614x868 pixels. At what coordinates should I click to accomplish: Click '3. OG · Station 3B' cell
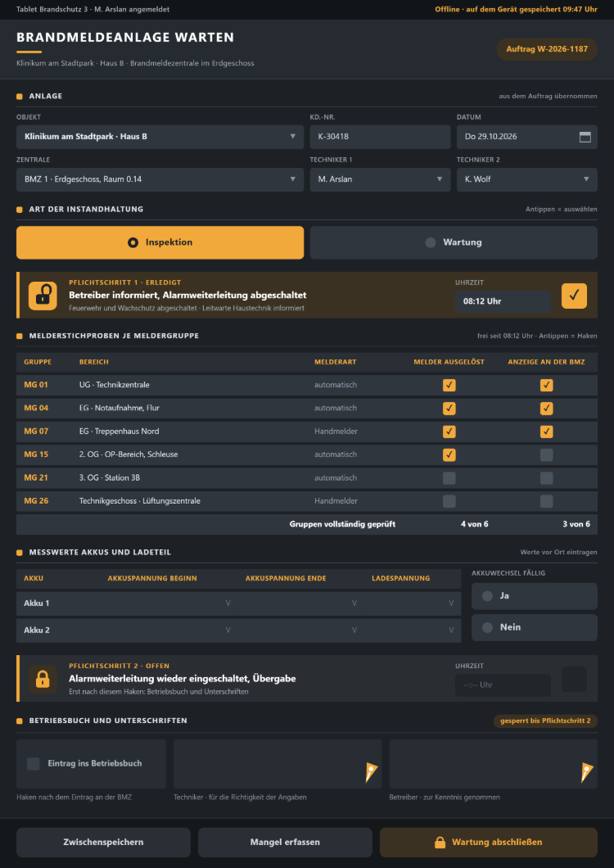point(111,477)
